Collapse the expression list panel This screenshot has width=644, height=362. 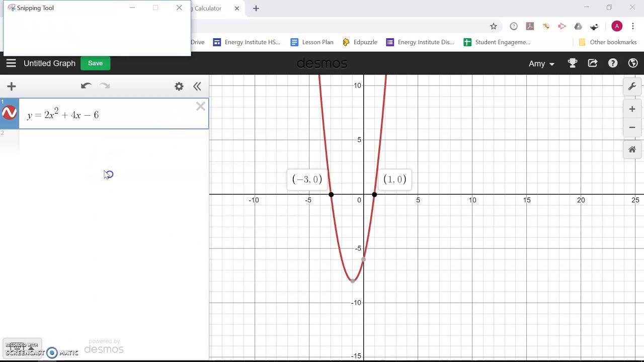[x=197, y=86]
